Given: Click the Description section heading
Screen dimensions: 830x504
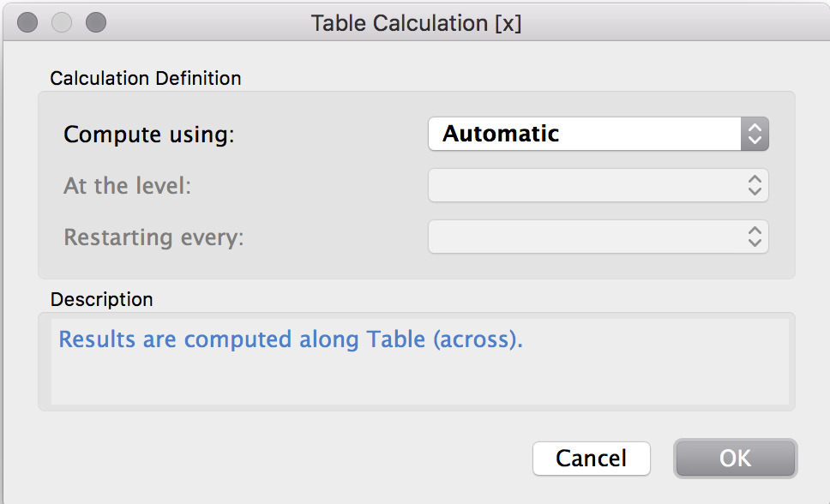Looking at the screenshot, I should coord(101,300).
